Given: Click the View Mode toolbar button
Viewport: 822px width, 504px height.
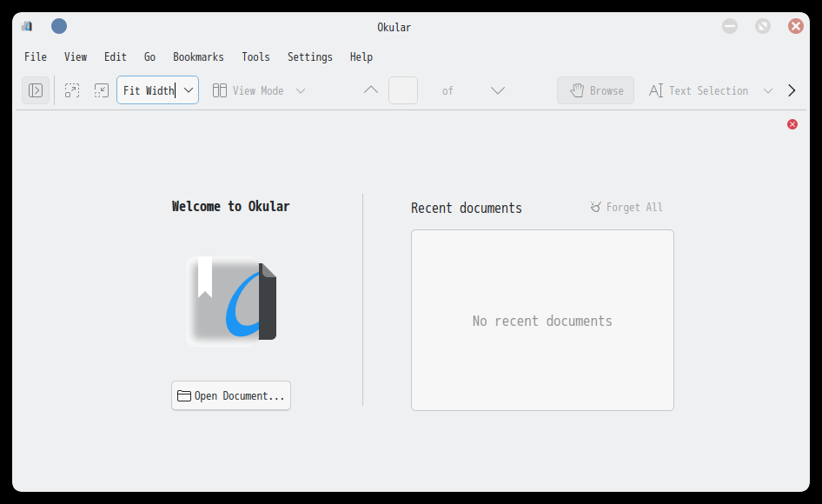Looking at the screenshot, I should click(248, 90).
